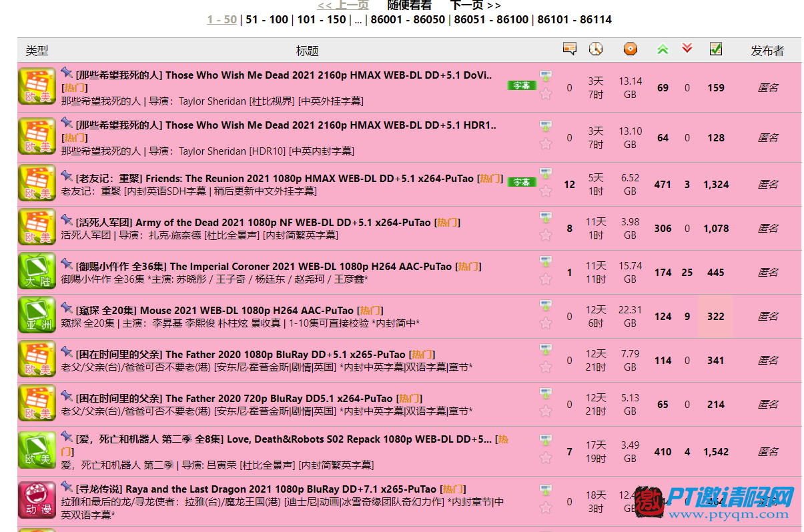Viewport: 804px width, 532px height.
Task: Bookmark Love, Death&Robots S02 with star
Action: click(x=546, y=458)
